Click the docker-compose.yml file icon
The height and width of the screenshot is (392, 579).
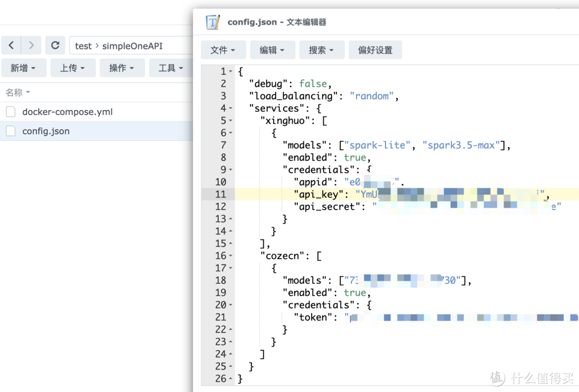pos(10,112)
